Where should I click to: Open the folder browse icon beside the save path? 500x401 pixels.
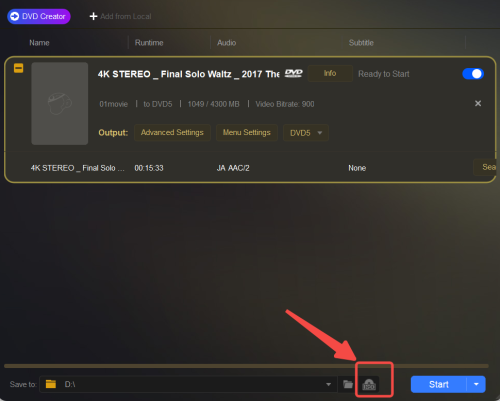coord(348,384)
